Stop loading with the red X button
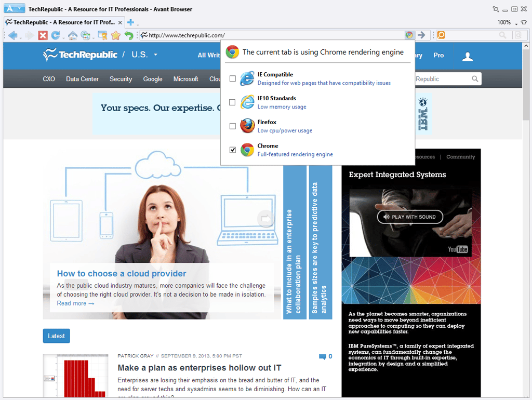The width and height of the screenshot is (532, 400). (x=43, y=35)
